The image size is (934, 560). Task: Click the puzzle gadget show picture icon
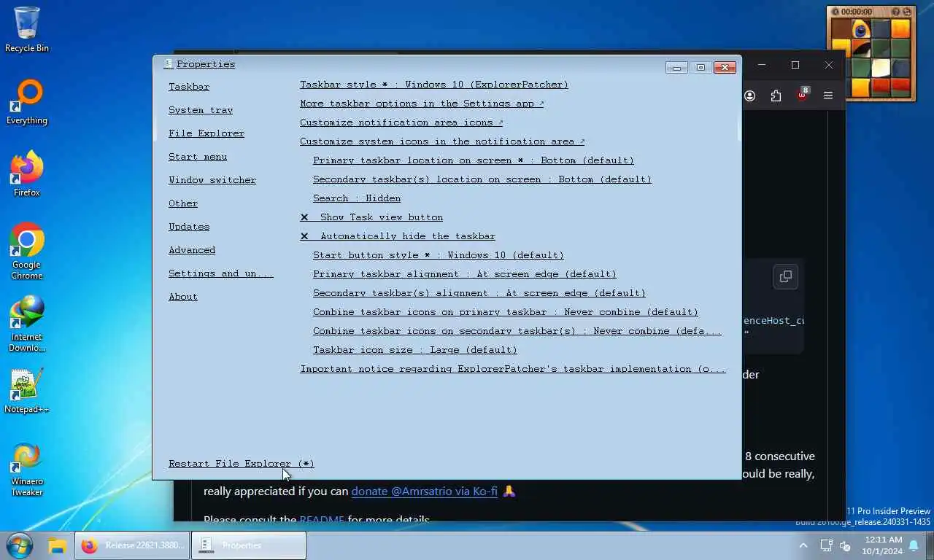click(897, 12)
